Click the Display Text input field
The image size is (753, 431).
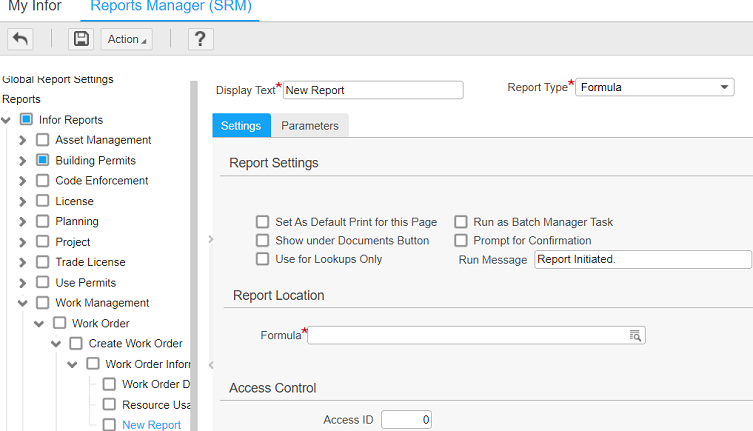click(x=372, y=90)
